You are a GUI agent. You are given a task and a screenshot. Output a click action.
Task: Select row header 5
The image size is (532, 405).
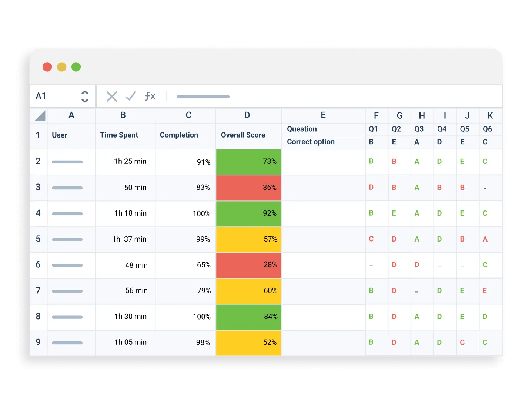[x=38, y=239]
